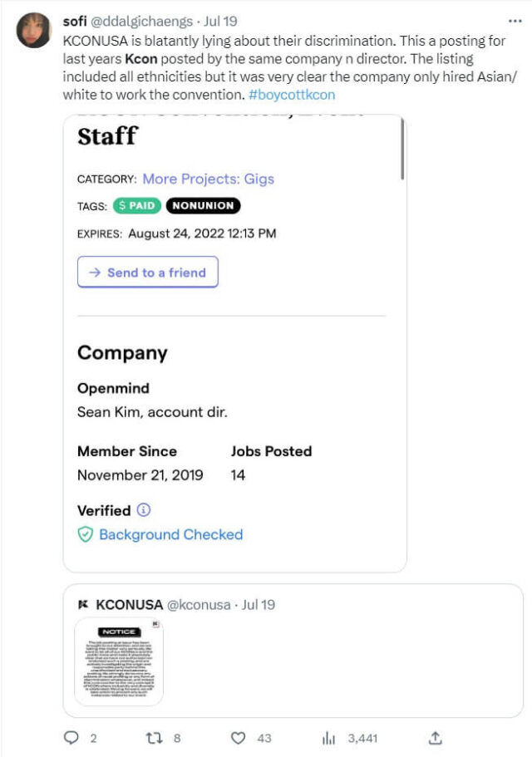Viewport: 532px width, 757px height.
Task: Click the green PAID tag badge
Action: (136, 205)
